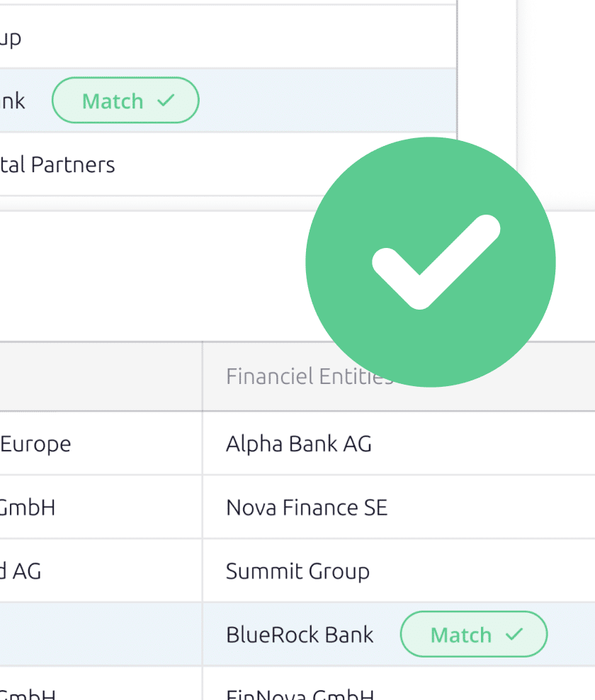This screenshot has height=700, width=595.
Task: Click the Match badge beside BlueRock Bank
Action: [474, 634]
